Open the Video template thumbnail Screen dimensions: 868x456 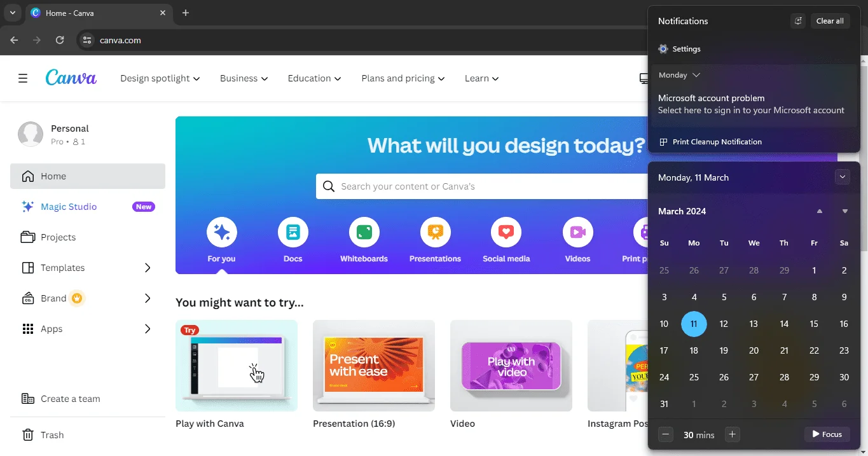[x=511, y=366]
